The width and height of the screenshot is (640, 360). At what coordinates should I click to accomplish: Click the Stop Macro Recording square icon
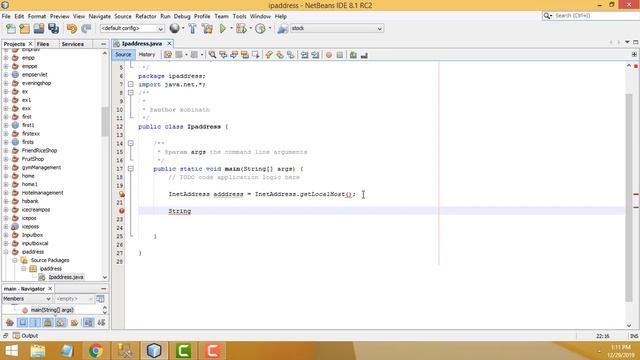(340, 55)
